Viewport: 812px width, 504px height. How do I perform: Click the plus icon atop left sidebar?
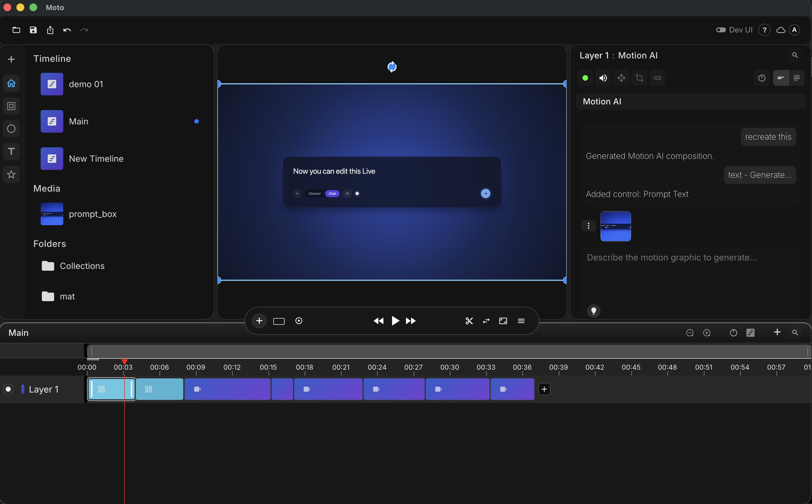11,59
